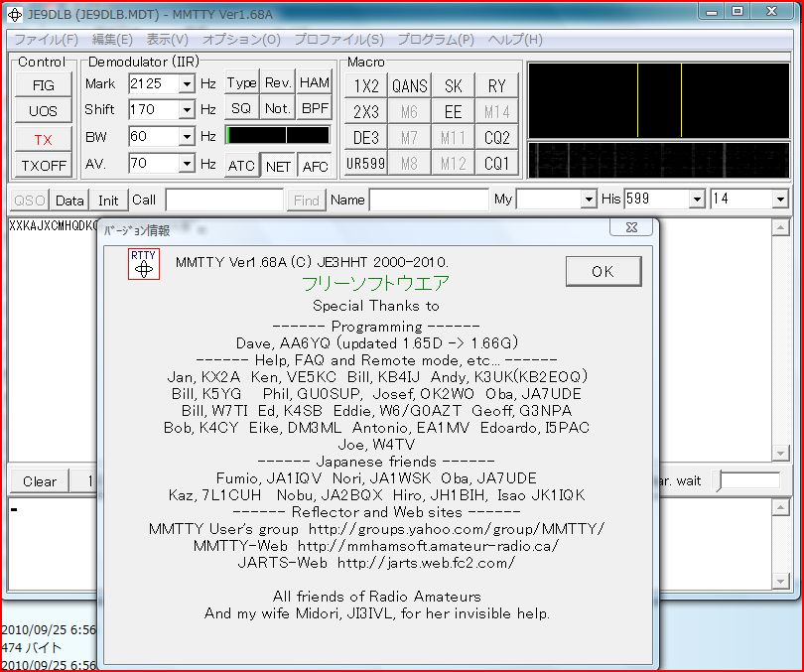The image size is (804, 672).
Task: Click the FIG control button
Action: click(x=43, y=85)
